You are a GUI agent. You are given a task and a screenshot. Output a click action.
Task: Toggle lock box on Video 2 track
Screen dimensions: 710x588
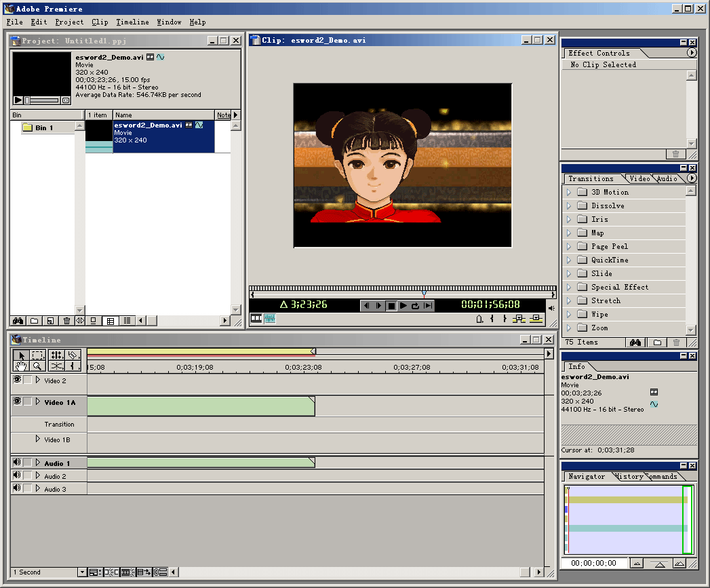[28, 380]
